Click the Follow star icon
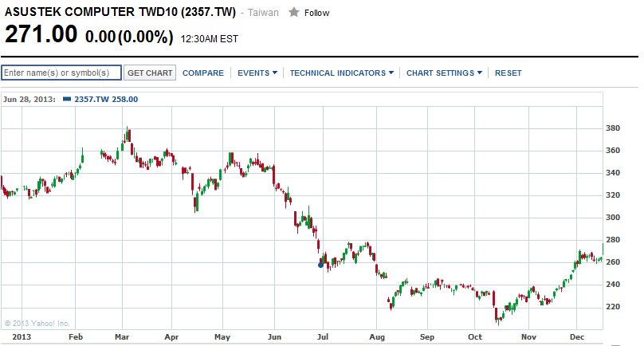Screen dimensions: 644x346 (293, 12)
